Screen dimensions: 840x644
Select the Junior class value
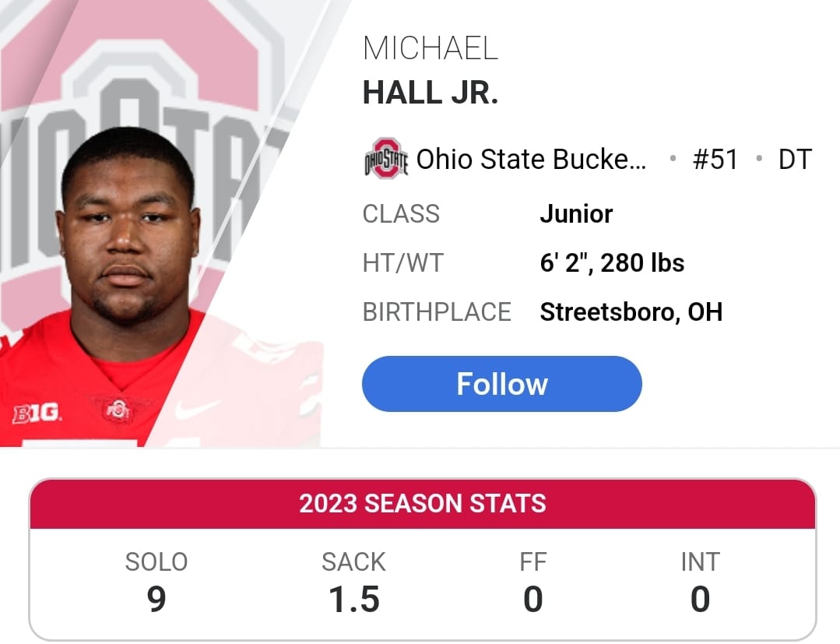coord(576,214)
